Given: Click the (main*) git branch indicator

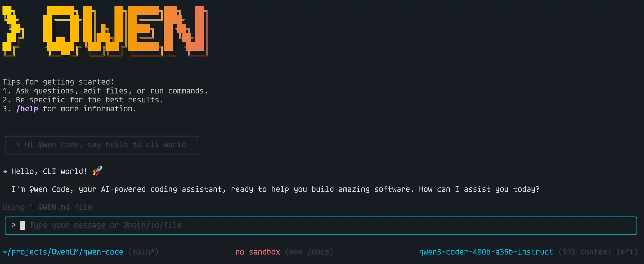Looking at the screenshot, I should 144,252.
